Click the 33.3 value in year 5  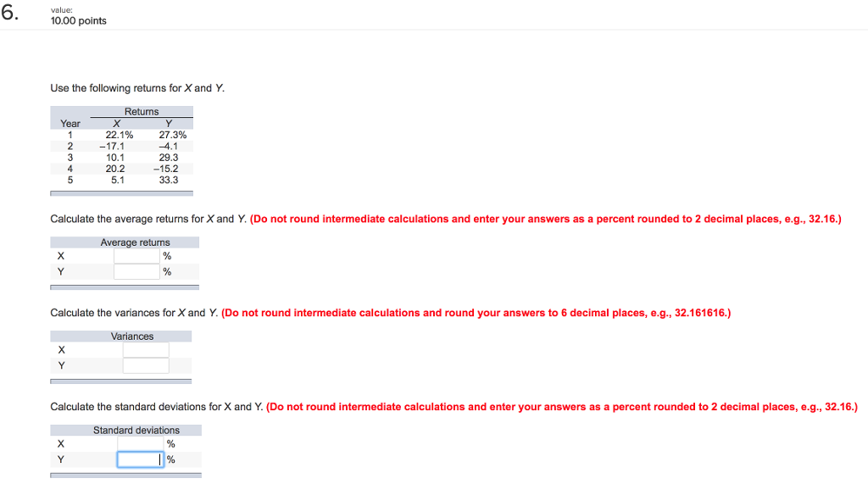coord(169,180)
